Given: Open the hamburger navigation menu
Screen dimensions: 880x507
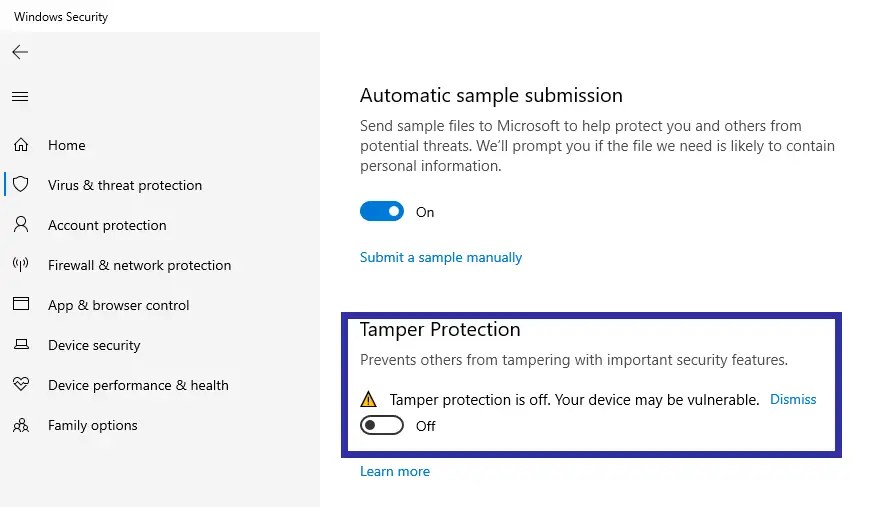Looking at the screenshot, I should tap(20, 97).
